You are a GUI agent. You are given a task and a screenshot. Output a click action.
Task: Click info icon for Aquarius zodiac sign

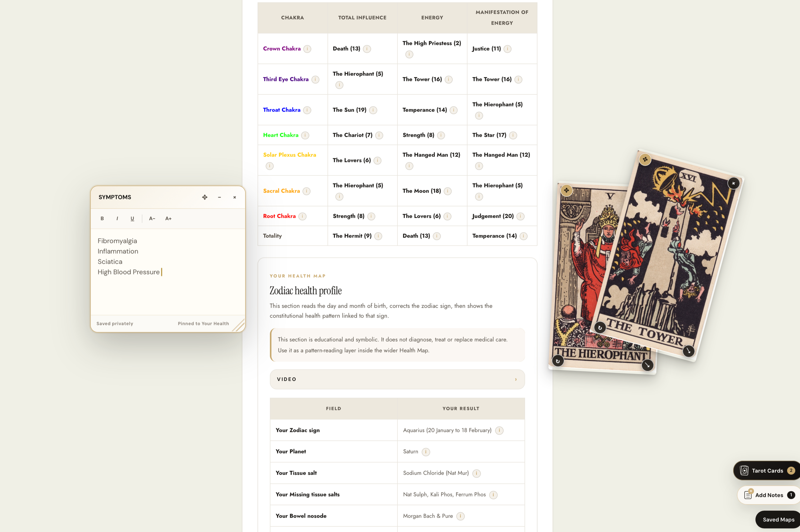point(499,431)
